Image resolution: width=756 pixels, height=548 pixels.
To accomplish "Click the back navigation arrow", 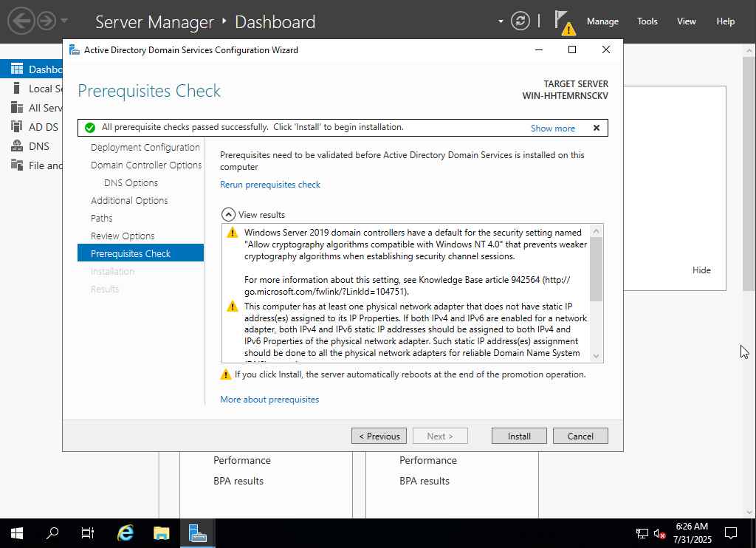I will coord(21,21).
